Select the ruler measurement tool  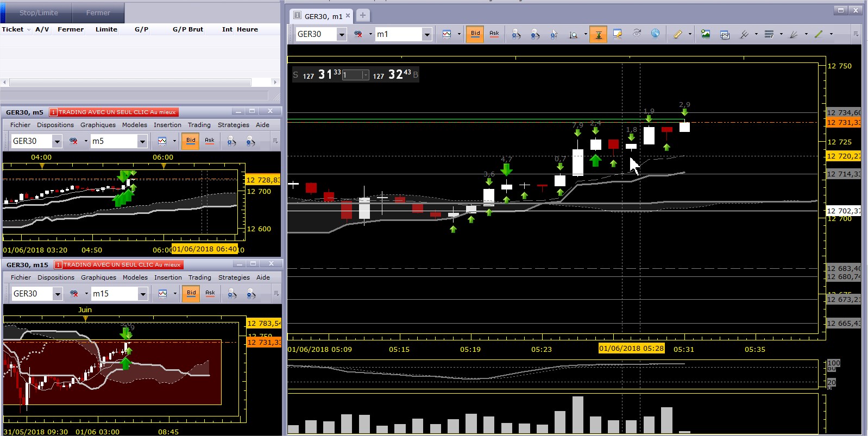tap(677, 34)
